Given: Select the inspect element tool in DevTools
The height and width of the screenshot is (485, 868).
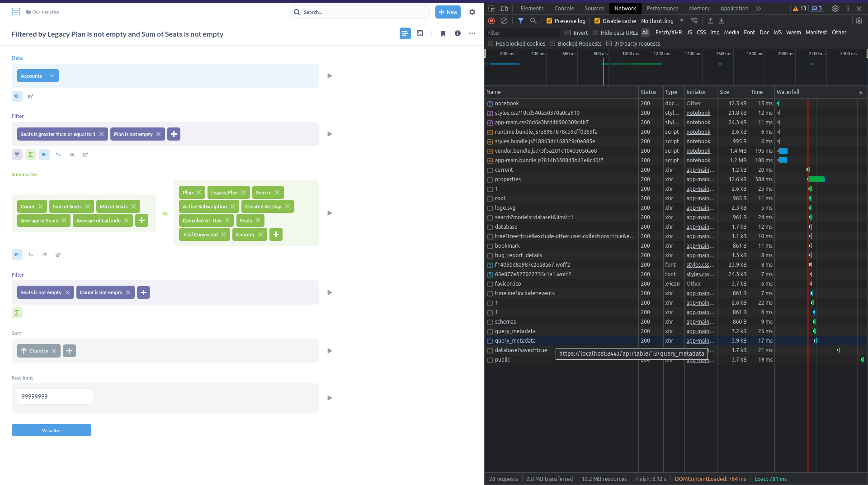Looking at the screenshot, I should pyautogui.click(x=491, y=9).
